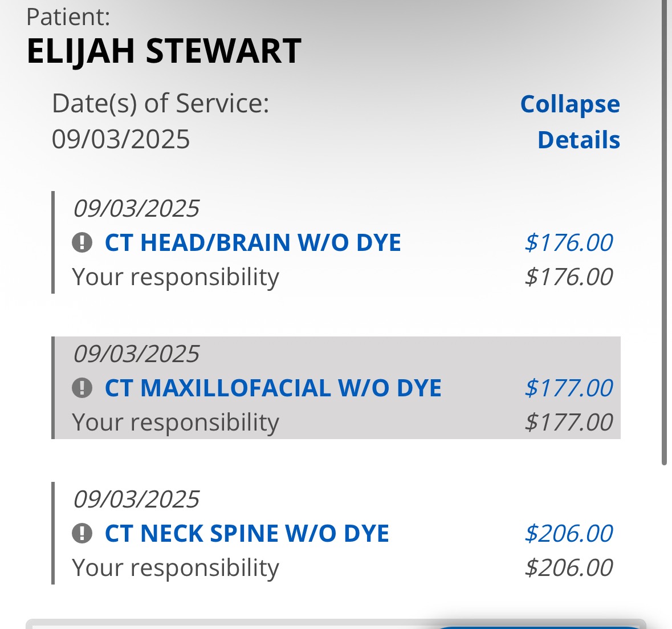Screen dimensions: 672x629
Task: Click the patient name ELIJAH STEWART
Action: pyautogui.click(x=164, y=51)
